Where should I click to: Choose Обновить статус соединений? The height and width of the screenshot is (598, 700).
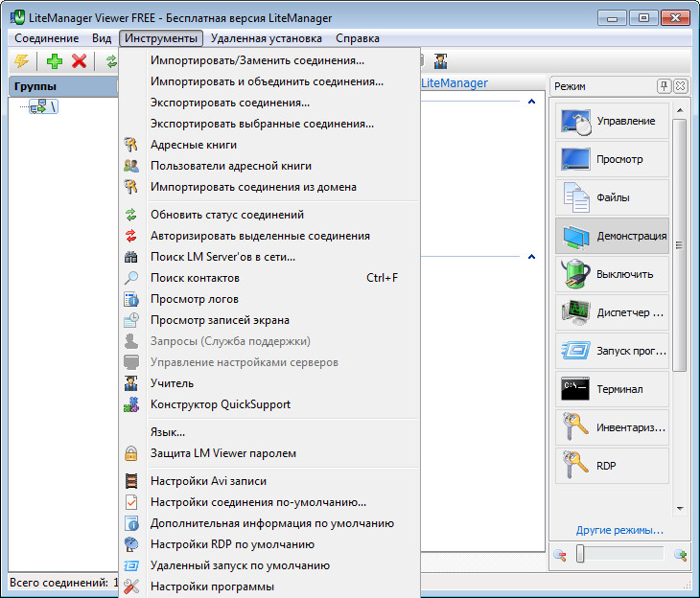[x=269, y=215]
